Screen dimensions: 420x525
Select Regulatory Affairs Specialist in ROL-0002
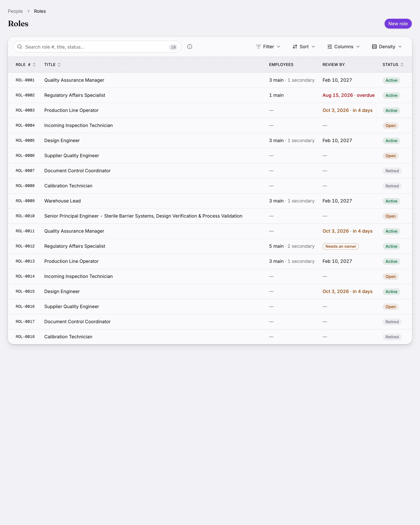[75, 95]
